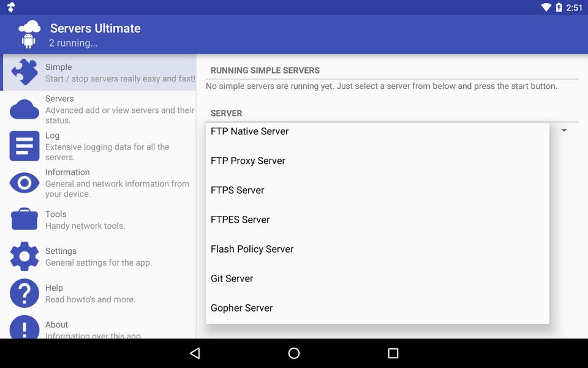Viewport: 588px width, 368px height.
Task: Tap the Servers Ultimate app logo
Action: (29, 34)
